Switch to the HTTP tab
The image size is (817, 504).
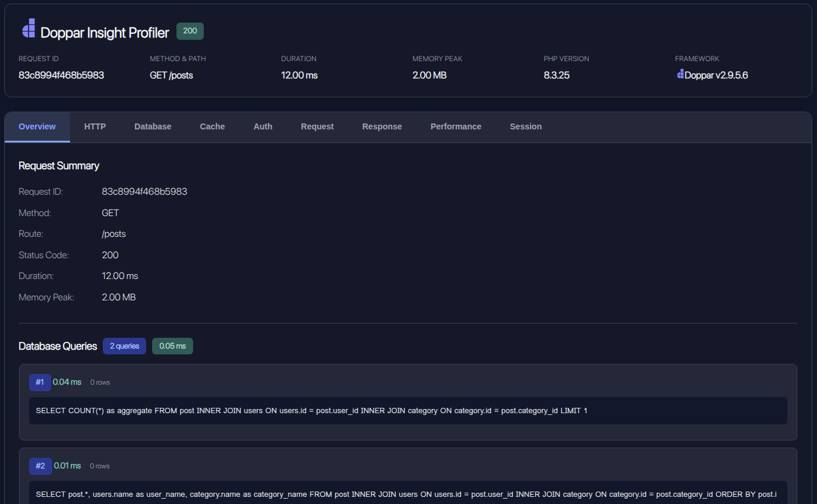click(95, 126)
